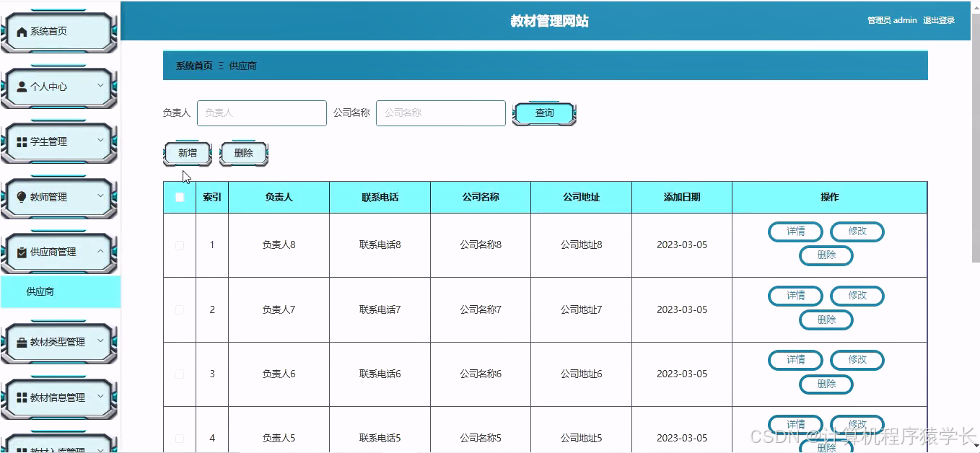Click the grid icon beside 学生管理
Image resolution: width=980 pixels, height=453 pixels.
pos(22,142)
